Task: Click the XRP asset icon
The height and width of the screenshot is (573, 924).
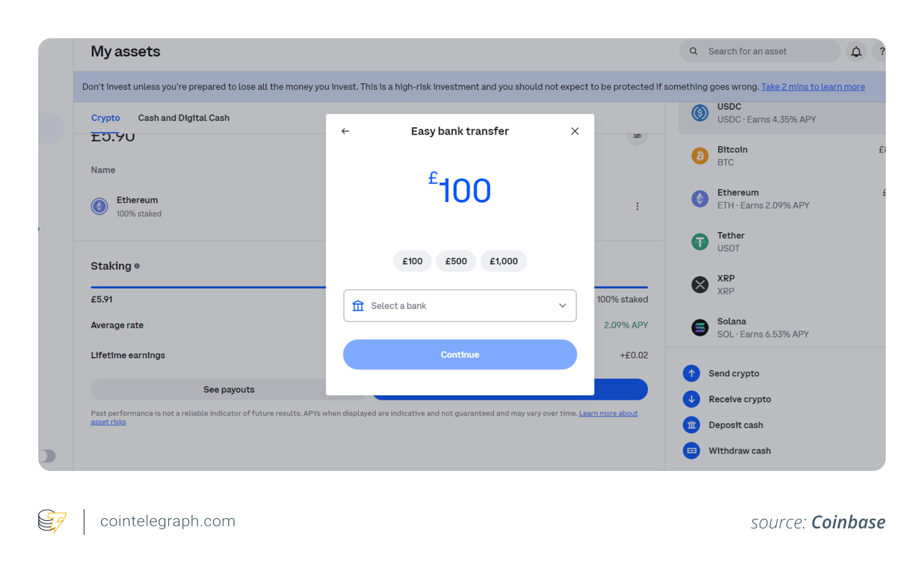Action: (700, 284)
